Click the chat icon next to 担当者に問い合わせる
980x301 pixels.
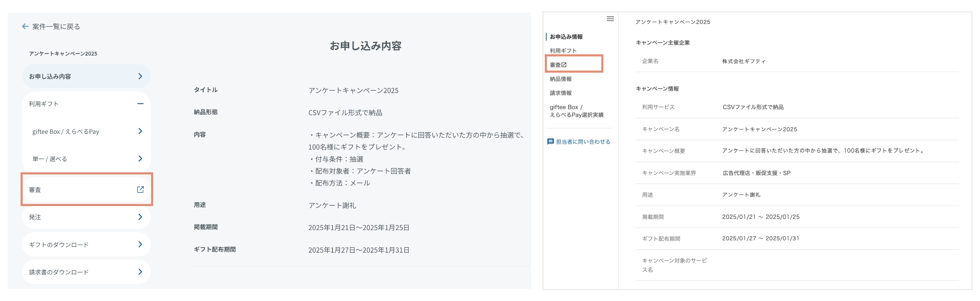(551, 142)
